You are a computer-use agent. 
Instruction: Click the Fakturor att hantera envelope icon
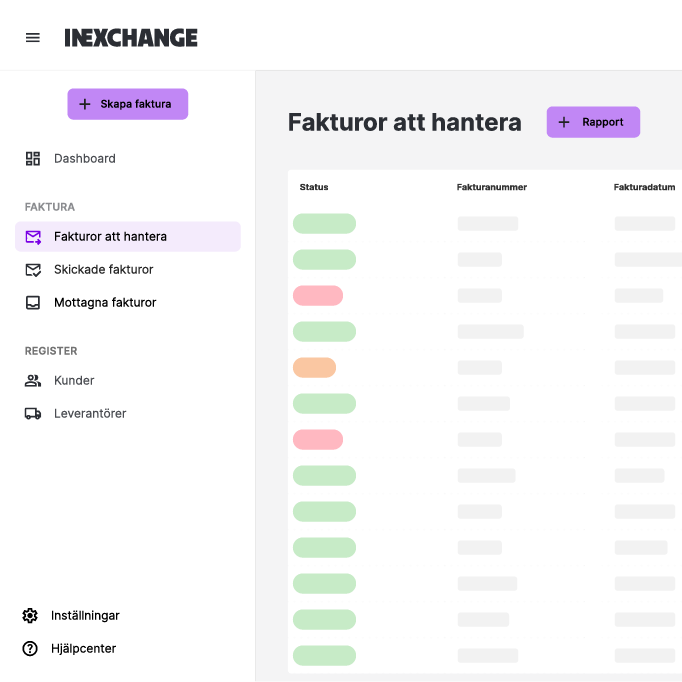(33, 237)
